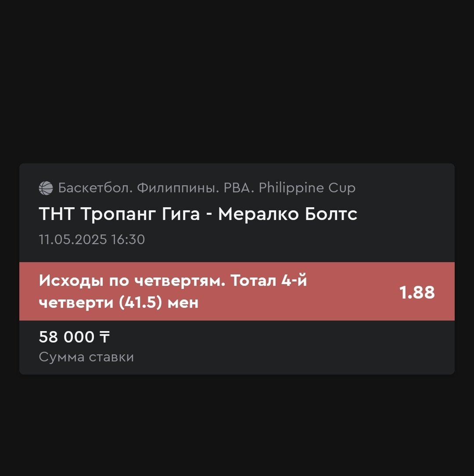Tap the 1.88 odds value

pos(417,292)
